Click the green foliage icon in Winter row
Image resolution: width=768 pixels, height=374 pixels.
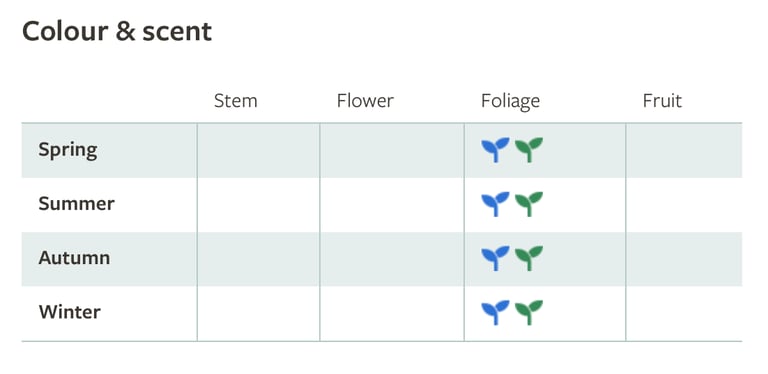coord(529,312)
